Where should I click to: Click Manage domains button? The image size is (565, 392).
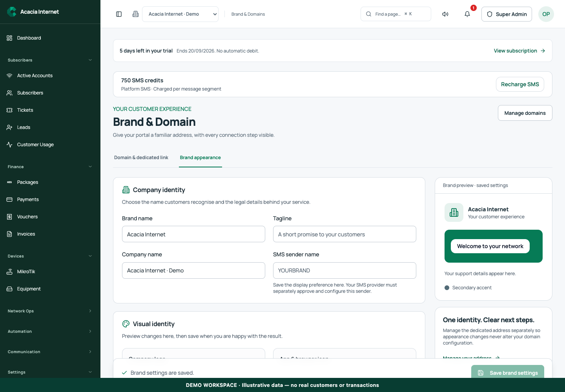pyautogui.click(x=525, y=113)
